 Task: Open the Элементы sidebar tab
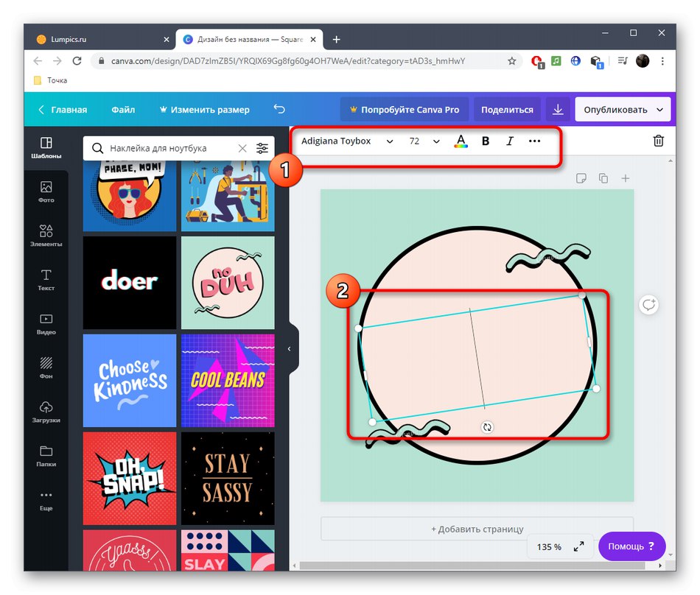point(46,236)
